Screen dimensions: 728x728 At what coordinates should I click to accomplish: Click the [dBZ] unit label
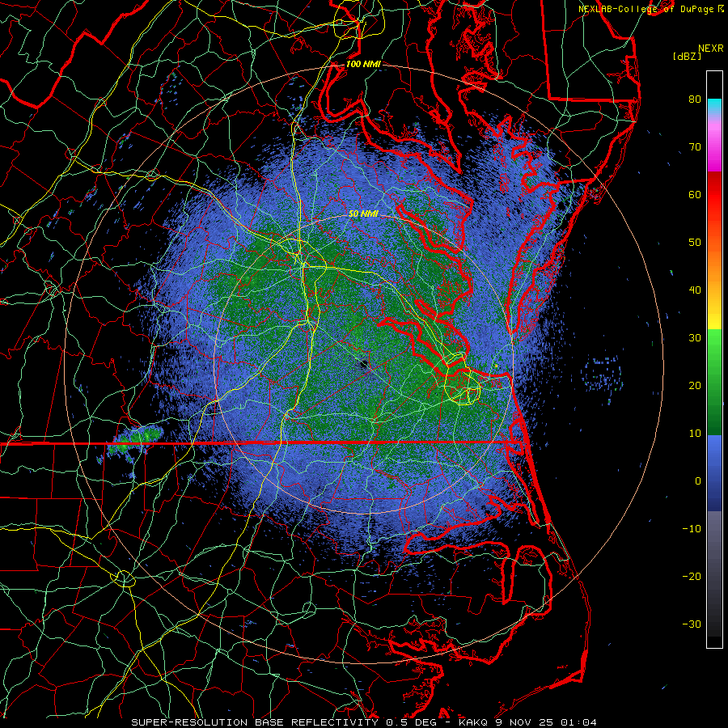[687, 57]
